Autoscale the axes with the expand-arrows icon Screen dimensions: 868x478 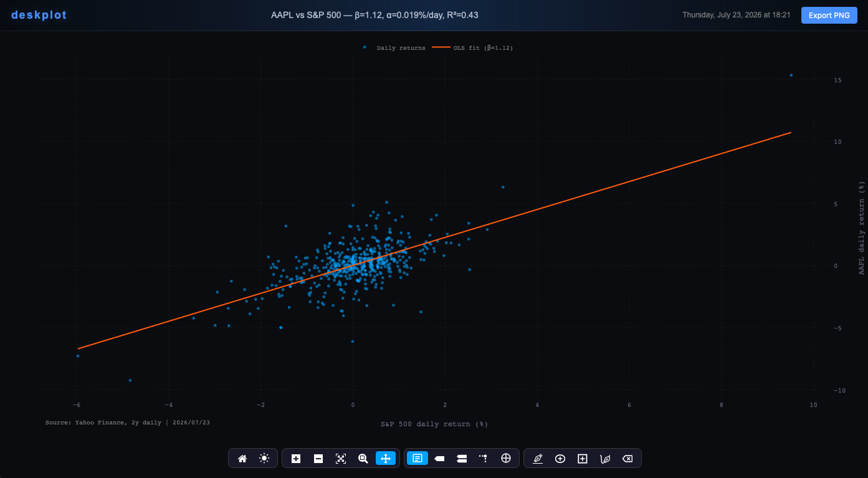pos(341,459)
